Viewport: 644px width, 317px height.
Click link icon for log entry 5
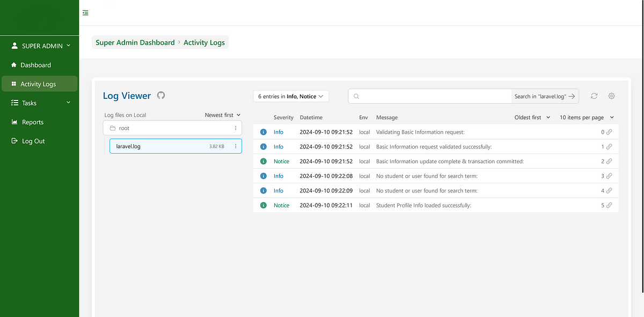click(609, 205)
